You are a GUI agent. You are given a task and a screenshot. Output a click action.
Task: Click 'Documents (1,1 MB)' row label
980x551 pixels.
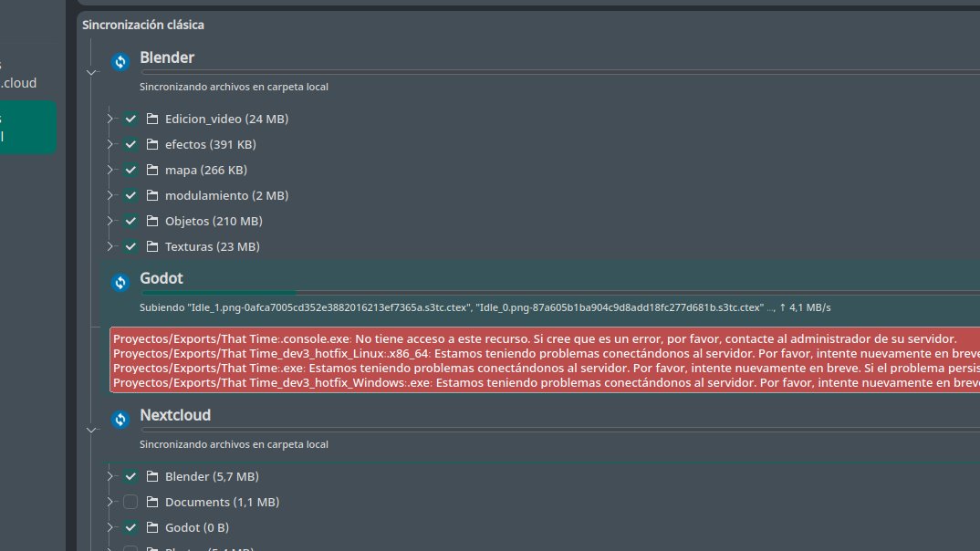222,503
